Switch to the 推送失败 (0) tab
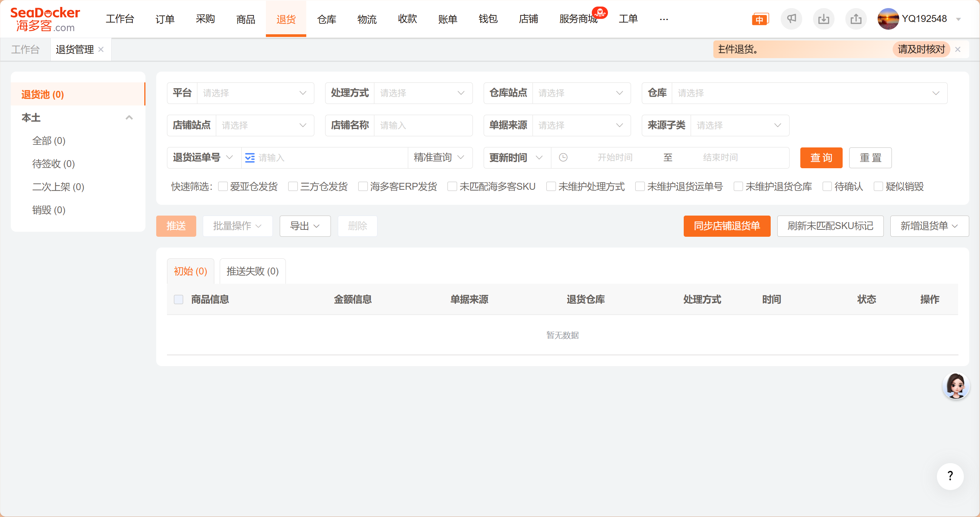The width and height of the screenshot is (980, 517). coord(252,271)
